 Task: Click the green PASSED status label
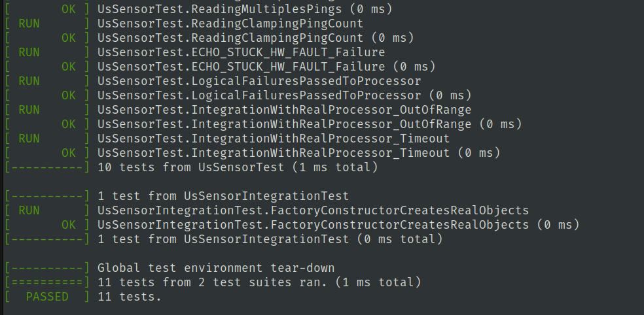[x=46, y=297]
